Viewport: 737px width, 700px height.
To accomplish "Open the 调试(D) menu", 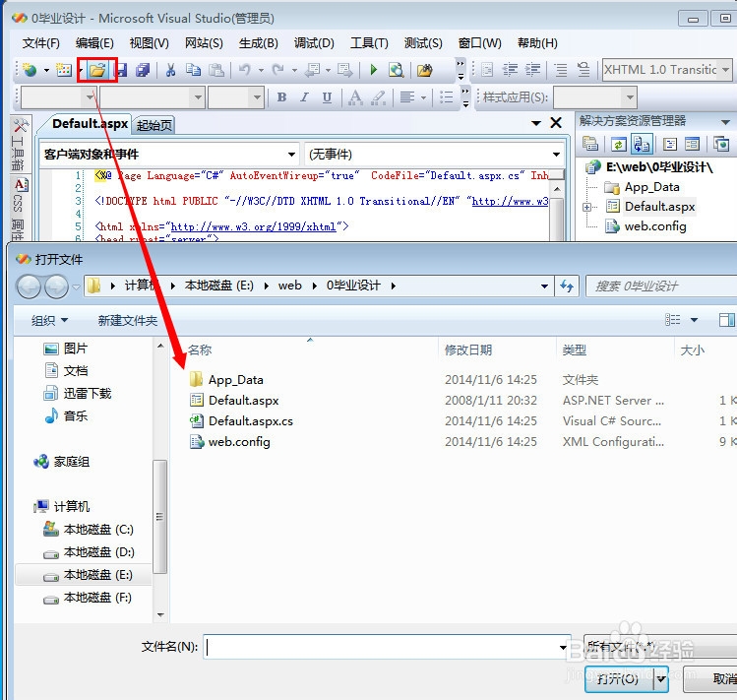I will [314, 43].
